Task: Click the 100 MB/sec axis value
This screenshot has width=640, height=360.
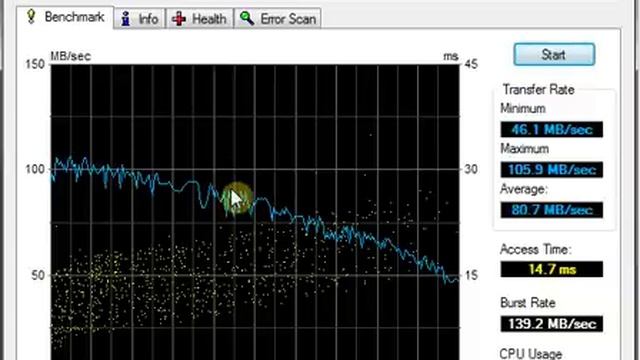Action: (x=35, y=169)
